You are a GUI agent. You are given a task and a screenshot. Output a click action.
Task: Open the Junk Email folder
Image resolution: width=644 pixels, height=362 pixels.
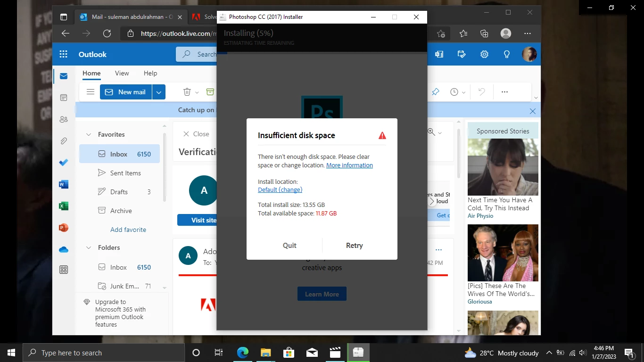[119, 286]
